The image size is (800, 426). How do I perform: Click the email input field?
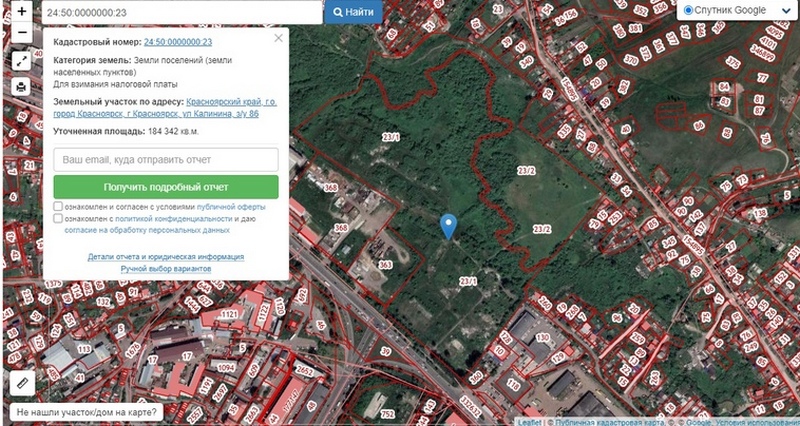[x=165, y=160]
